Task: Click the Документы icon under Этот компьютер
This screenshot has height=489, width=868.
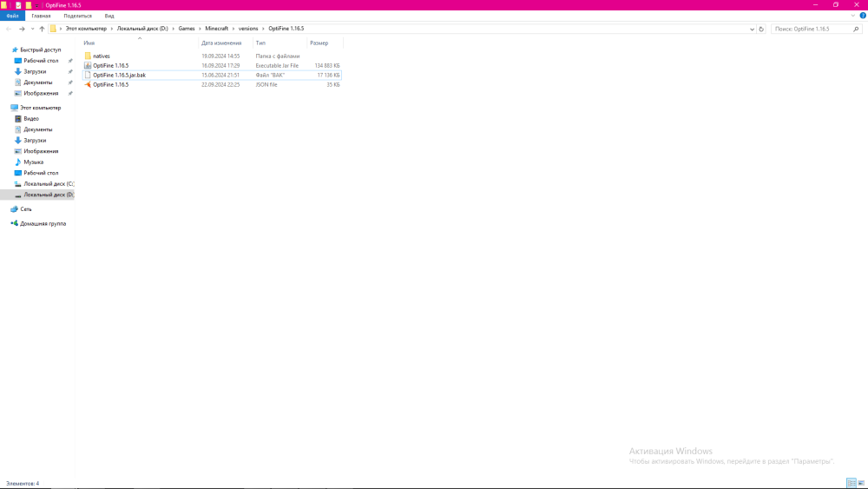Action: click(x=17, y=129)
